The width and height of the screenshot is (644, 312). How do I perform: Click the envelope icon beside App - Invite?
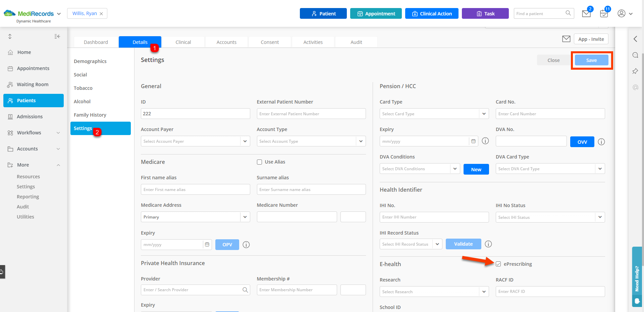[x=566, y=39]
